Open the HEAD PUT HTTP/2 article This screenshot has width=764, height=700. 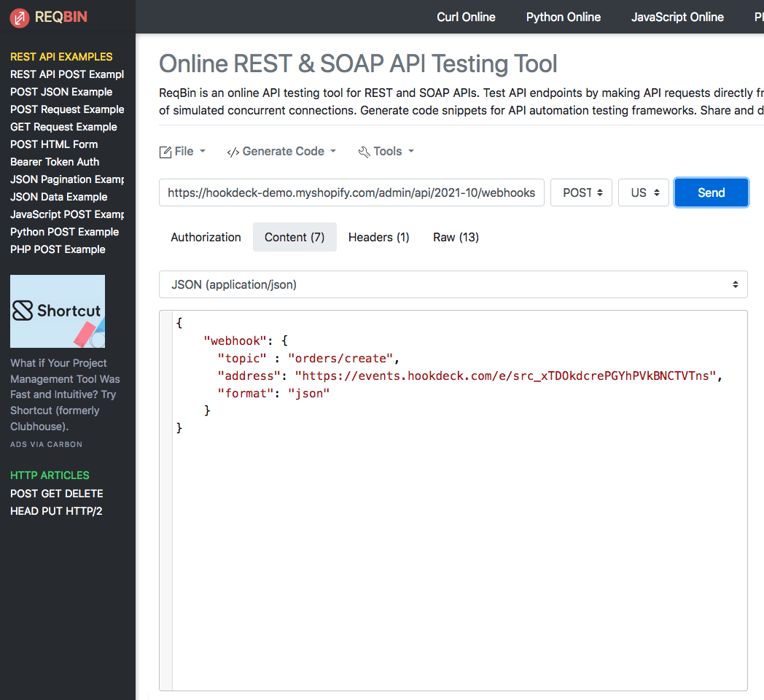[x=55, y=511]
